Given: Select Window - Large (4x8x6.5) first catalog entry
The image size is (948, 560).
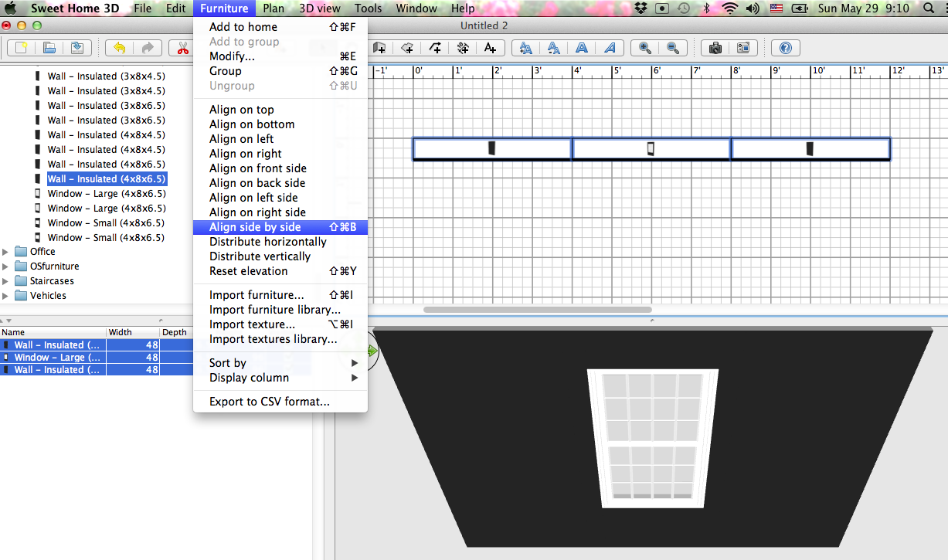Looking at the screenshot, I should (x=106, y=194).
